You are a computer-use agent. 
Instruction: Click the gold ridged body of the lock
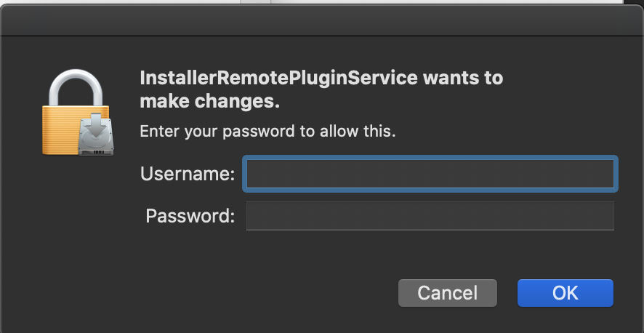pos(60,129)
